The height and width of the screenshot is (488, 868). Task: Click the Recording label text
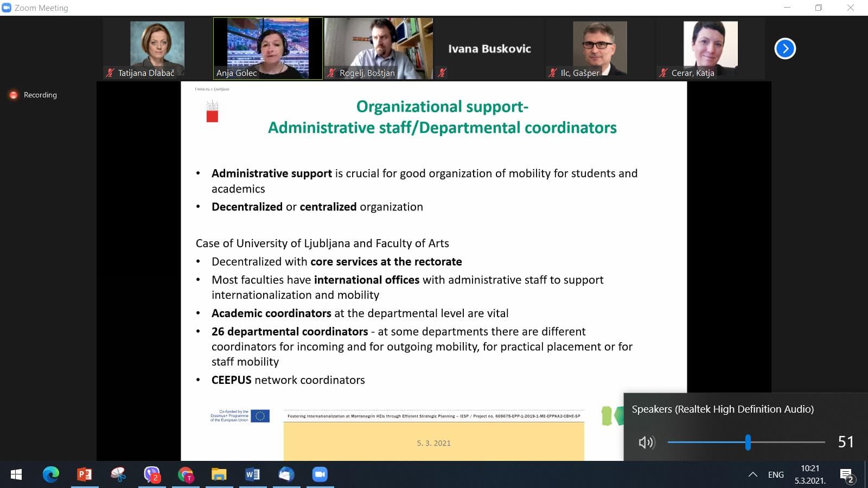[x=40, y=95]
